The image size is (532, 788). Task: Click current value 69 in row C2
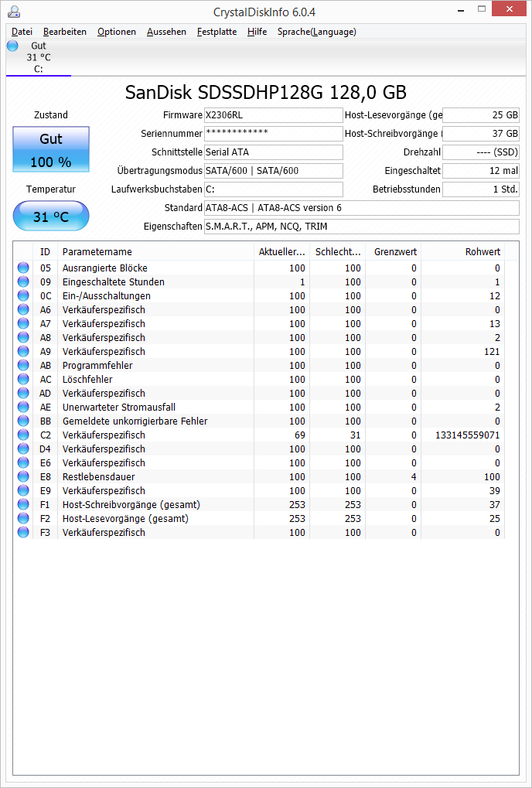[x=300, y=435]
